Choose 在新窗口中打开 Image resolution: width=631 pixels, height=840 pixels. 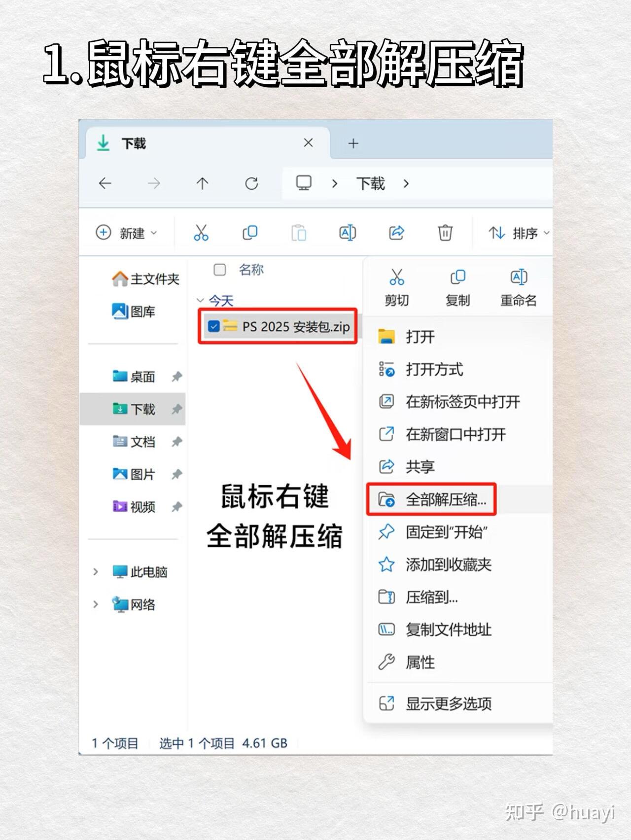457,435
